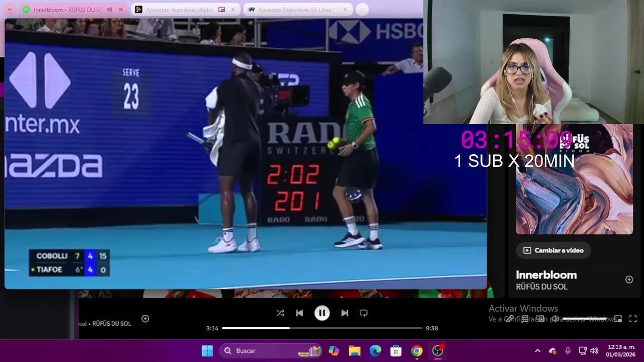The image size is (644, 362).
Task: Open the network tray icon
Action: click(583, 351)
